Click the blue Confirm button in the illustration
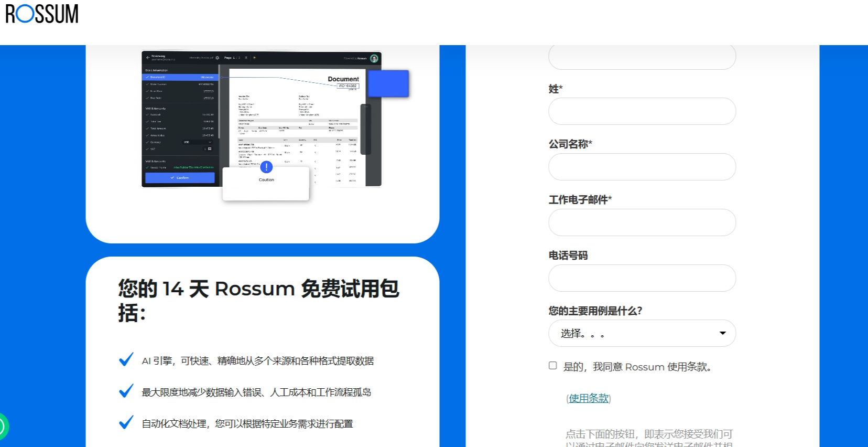The image size is (868, 447). (x=180, y=178)
